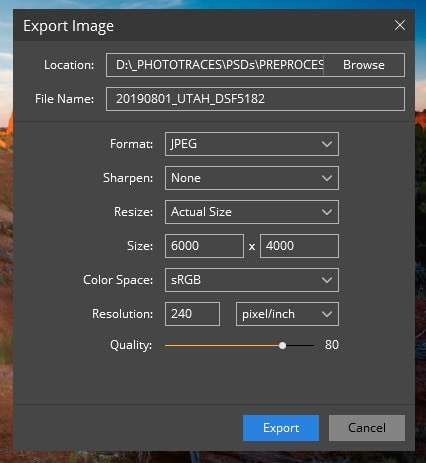The image size is (426, 463).
Task: Click the Resize dropdown chevron arrow
Action: pyautogui.click(x=327, y=212)
